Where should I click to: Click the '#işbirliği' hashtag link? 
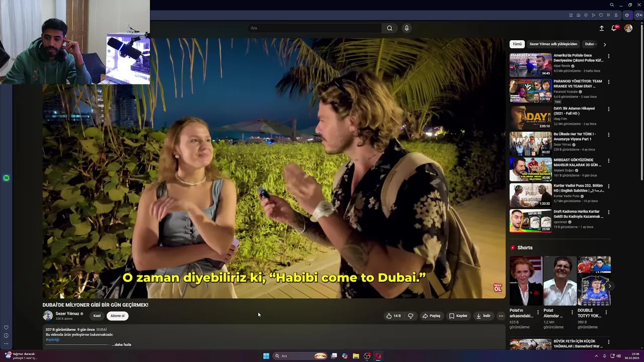pos(52,339)
